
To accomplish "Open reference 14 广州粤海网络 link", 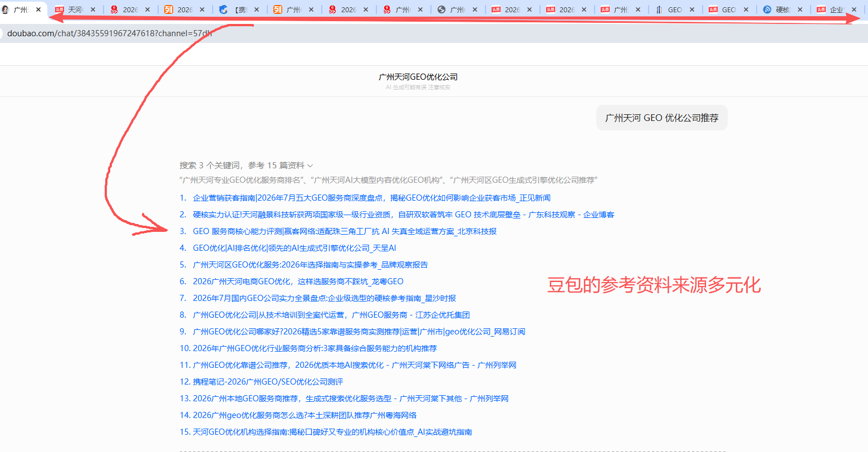I will point(305,415).
